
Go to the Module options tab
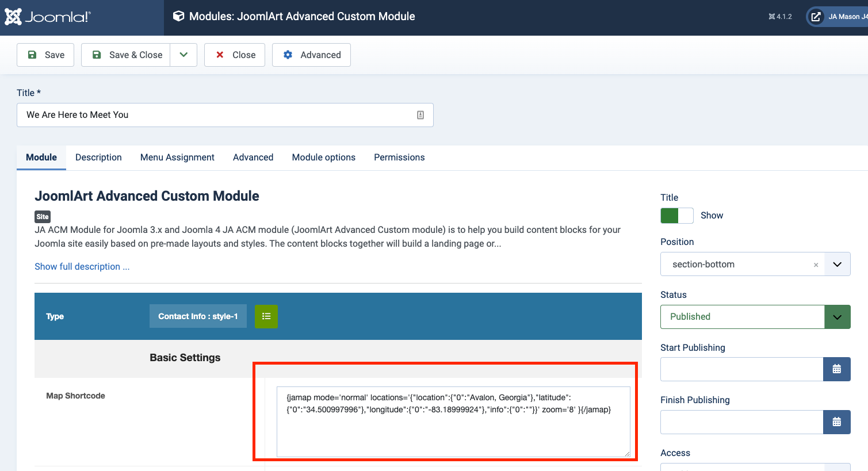tap(324, 158)
